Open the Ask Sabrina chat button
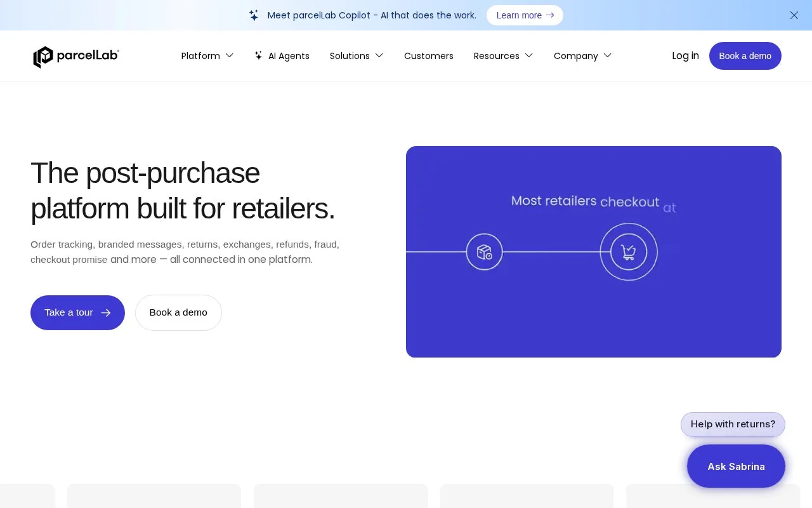The image size is (812, 508). coord(736,466)
